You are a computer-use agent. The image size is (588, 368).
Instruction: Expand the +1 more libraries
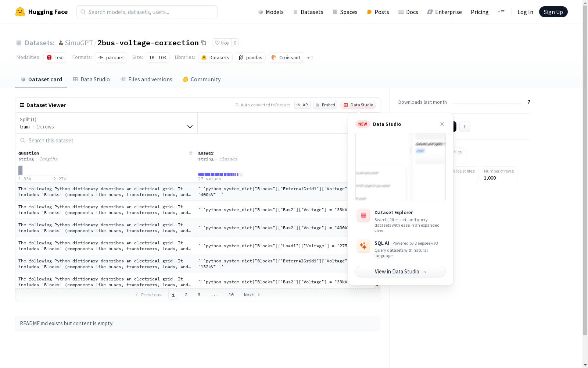[310, 57]
